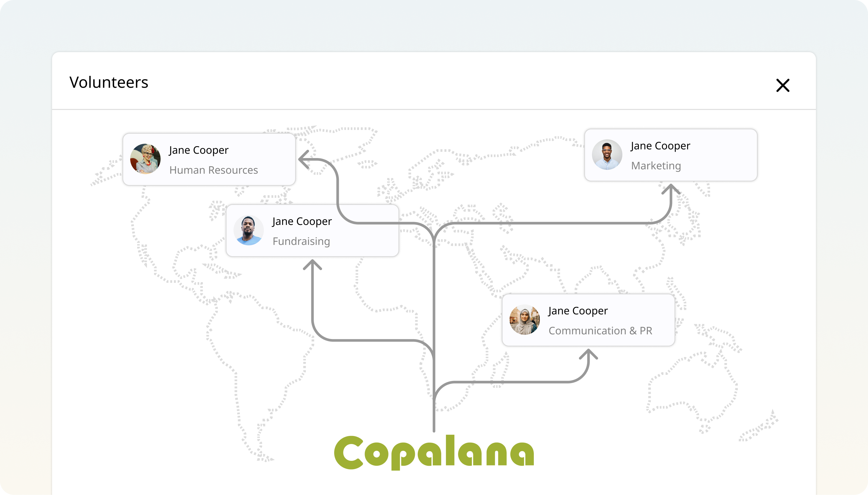868x495 pixels.
Task: Click arrowhead pointing up to Marketing card
Action: (671, 189)
